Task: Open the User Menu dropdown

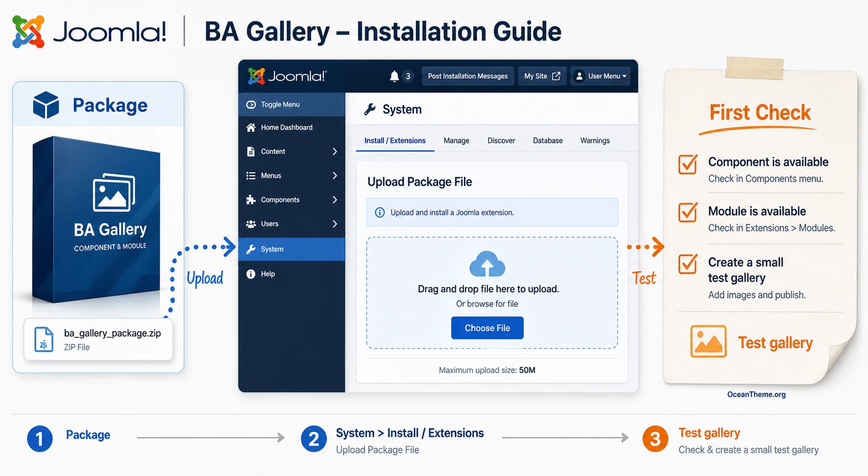Action: [600, 76]
